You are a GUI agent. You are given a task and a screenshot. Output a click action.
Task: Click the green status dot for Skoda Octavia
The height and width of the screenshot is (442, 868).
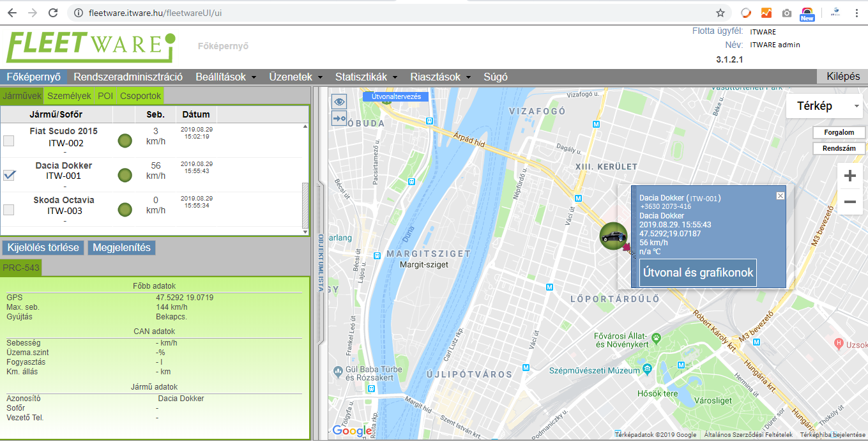click(125, 209)
